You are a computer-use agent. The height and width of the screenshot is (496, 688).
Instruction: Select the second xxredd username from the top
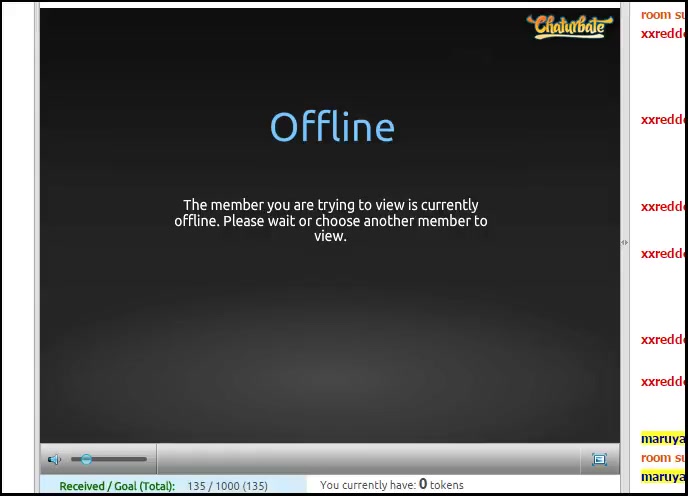(663, 119)
